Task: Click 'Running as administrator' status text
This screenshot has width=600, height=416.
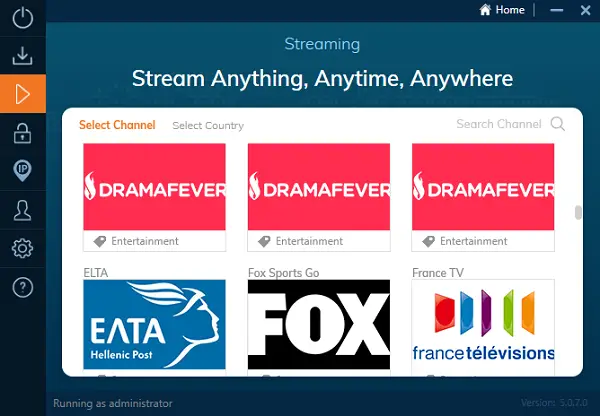Action: [x=113, y=403]
